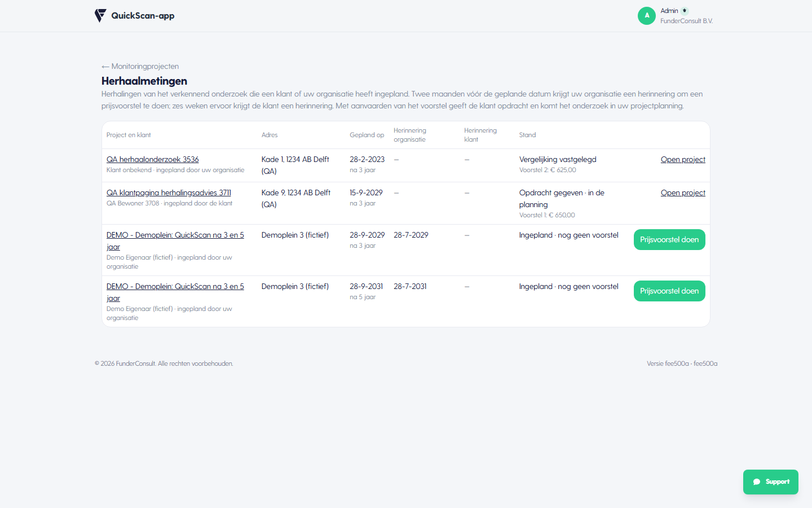Select the address Kade 9, 1234 AB Delft
The image size is (812, 508).
[x=296, y=198]
